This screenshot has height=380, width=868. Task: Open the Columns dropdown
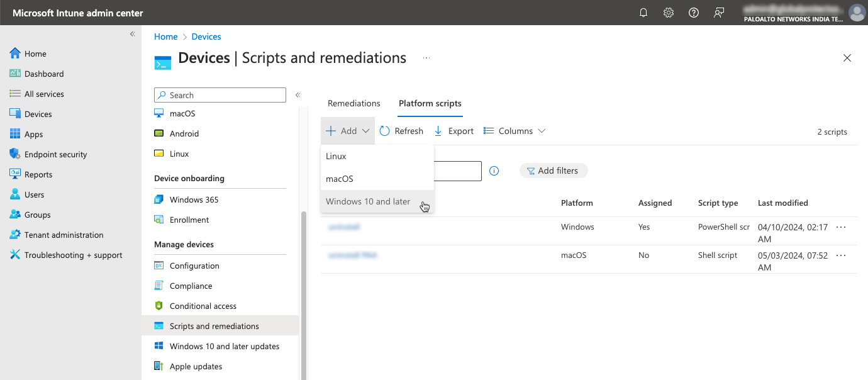point(514,131)
